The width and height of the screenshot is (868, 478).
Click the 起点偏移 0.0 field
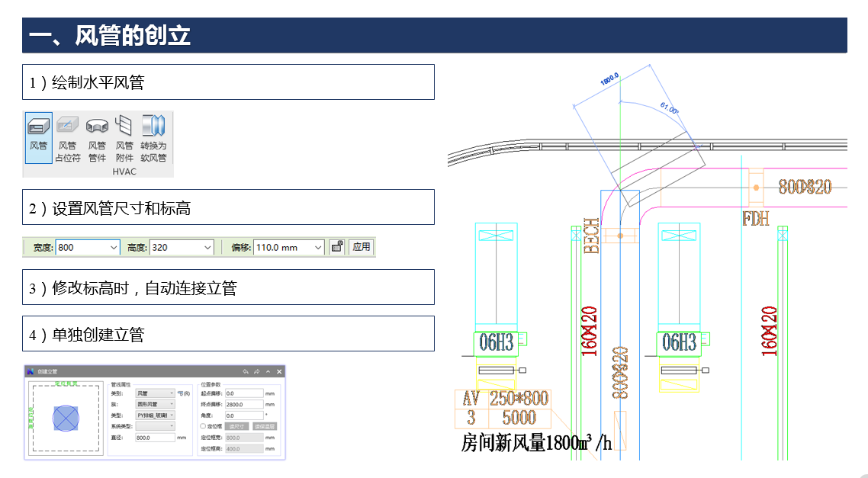pos(244,393)
